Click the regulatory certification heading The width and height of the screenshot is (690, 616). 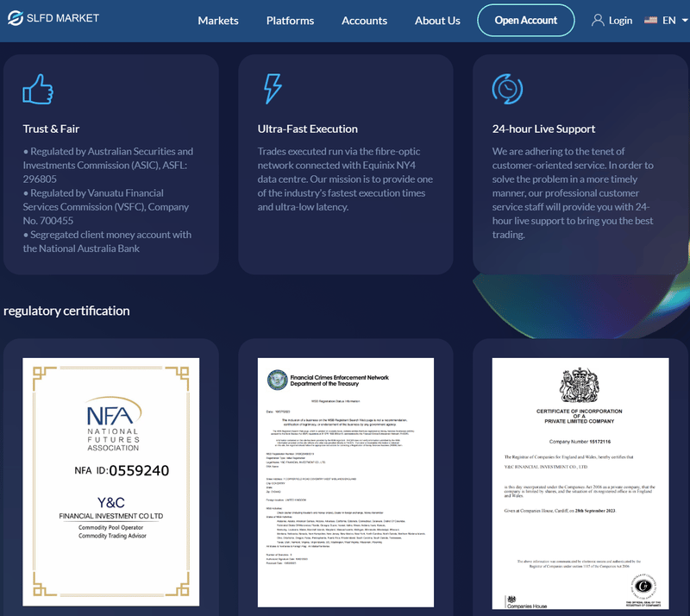(66, 311)
